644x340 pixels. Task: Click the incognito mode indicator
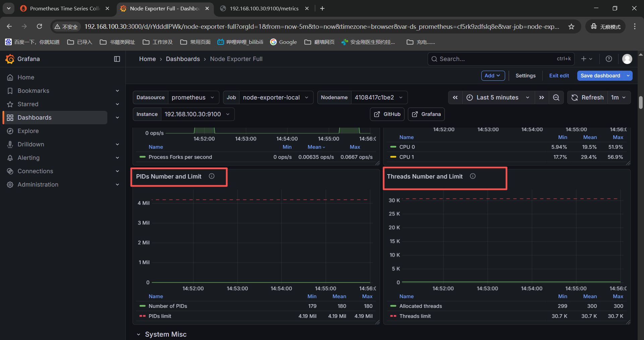(605, 26)
